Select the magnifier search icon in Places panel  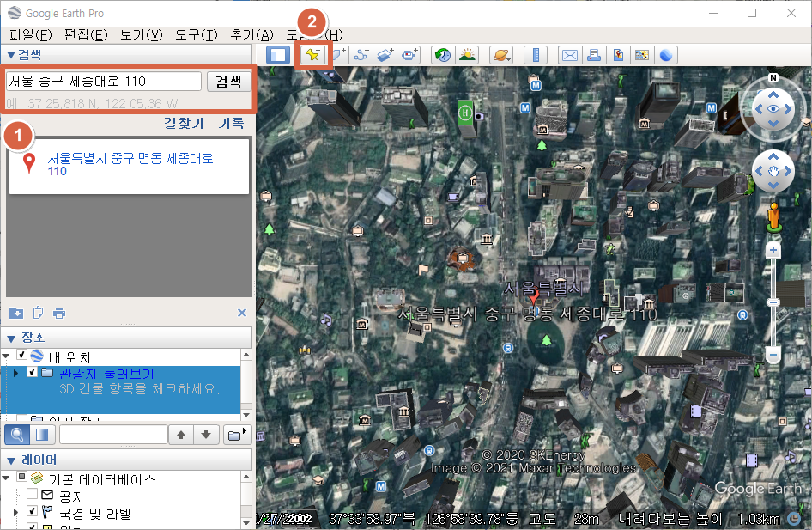(x=17, y=434)
